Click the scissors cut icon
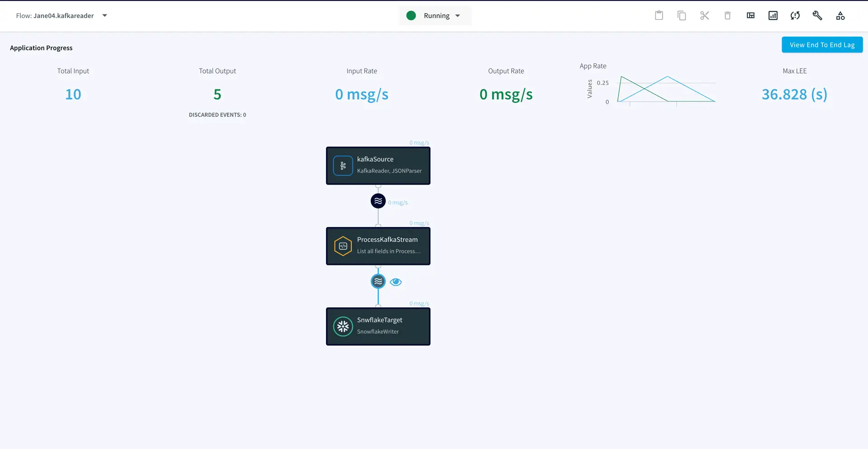 (704, 16)
